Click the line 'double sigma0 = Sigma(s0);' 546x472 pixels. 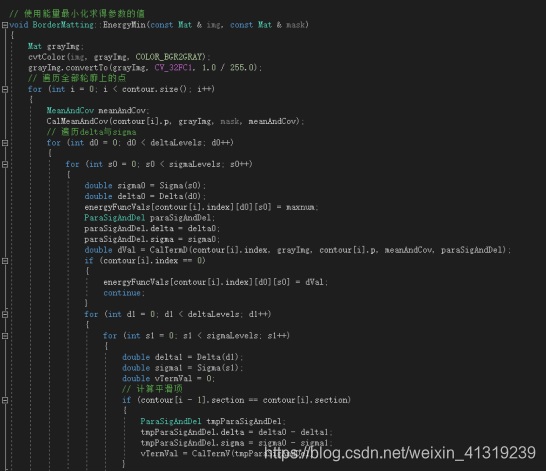145,186
